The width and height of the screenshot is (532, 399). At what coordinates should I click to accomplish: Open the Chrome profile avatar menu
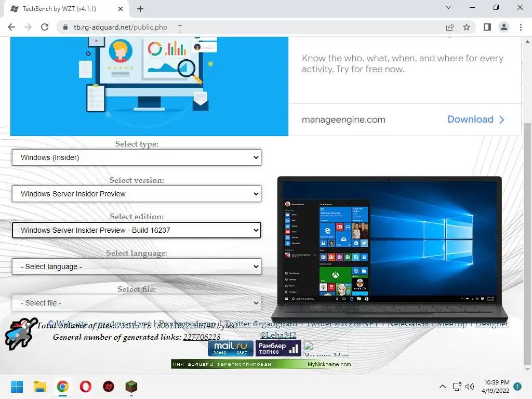tap(504, 27)
